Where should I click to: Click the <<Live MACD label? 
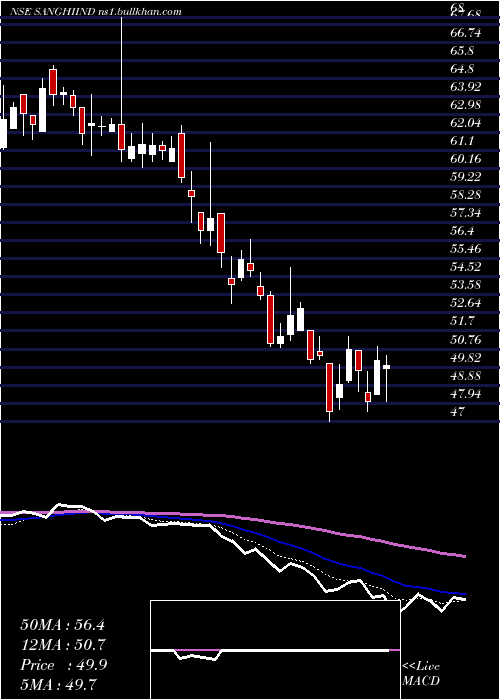click(421, 674)
